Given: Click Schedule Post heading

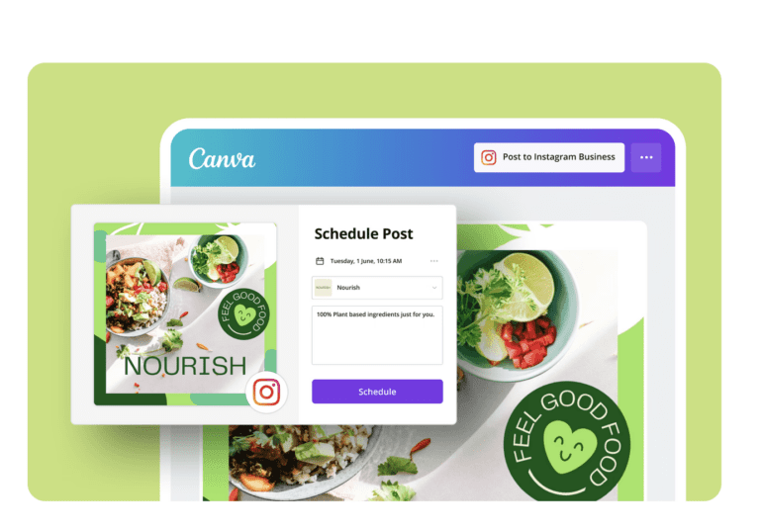Looking at the screenshot, I should coord(363,233).
